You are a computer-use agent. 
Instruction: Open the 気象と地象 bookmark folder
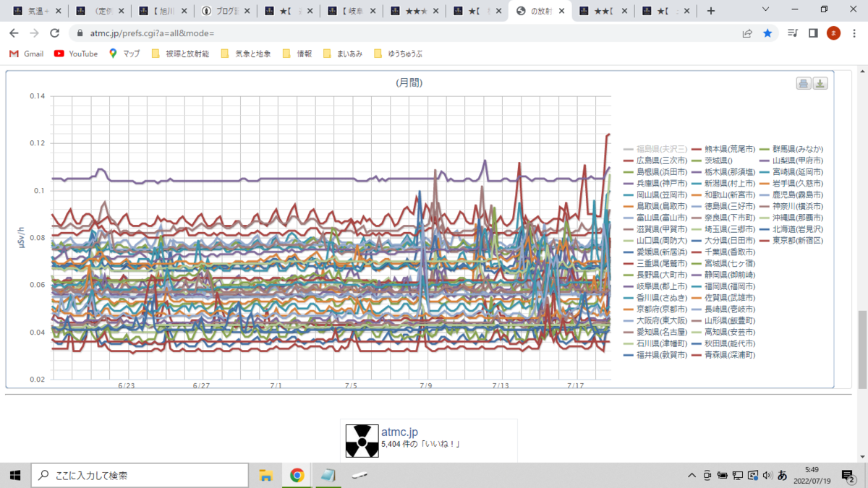point(246,53)
